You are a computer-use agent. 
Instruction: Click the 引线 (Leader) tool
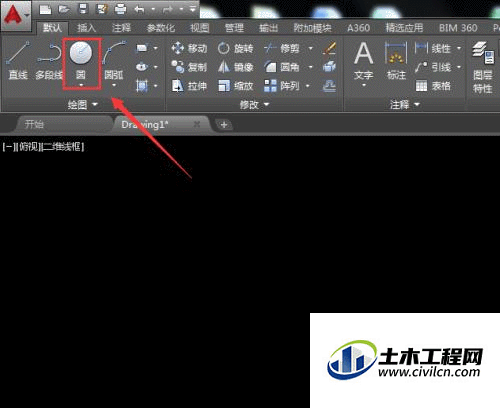click(x=433, y=67)
